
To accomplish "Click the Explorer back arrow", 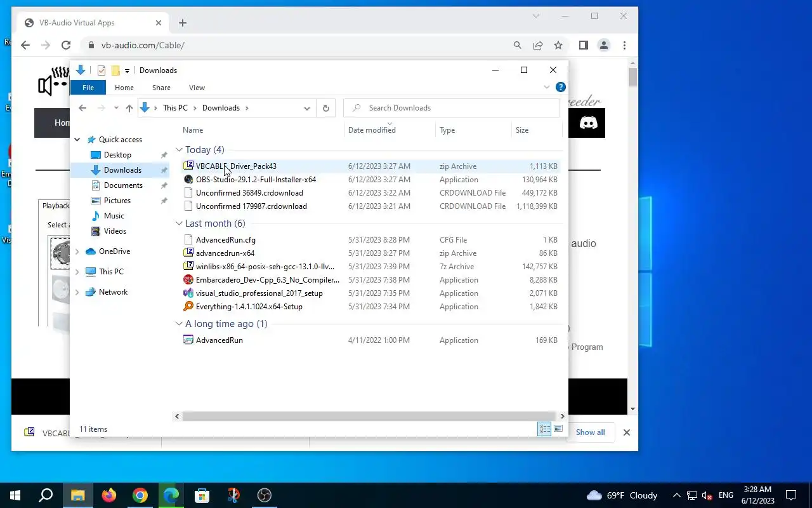I will (x=82, y=108).
